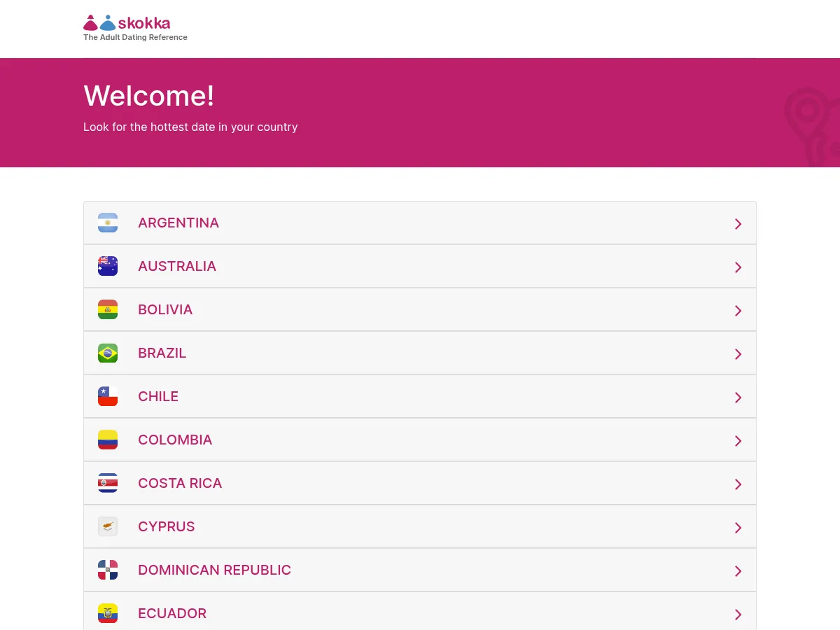Viewport: 840px width, 630px height.
Task: Choose CYPRUS from the country list
Action: pos(420,526)
